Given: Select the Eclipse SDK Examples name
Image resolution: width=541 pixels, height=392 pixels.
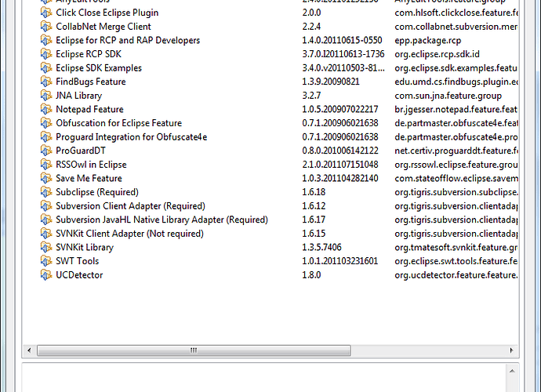Looking at the screenshot, I should point(99,68).
